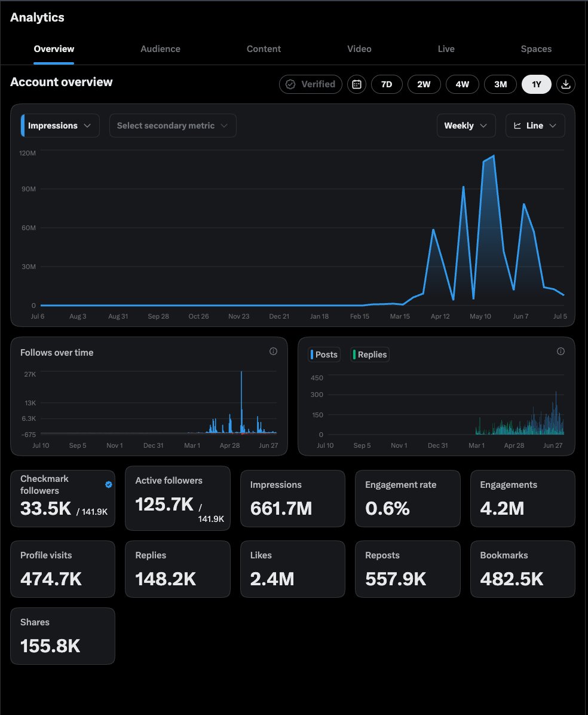This screenshot has width=588, height=715.
Task: Click the info icon in Follows over time
Action: point(274,351)
